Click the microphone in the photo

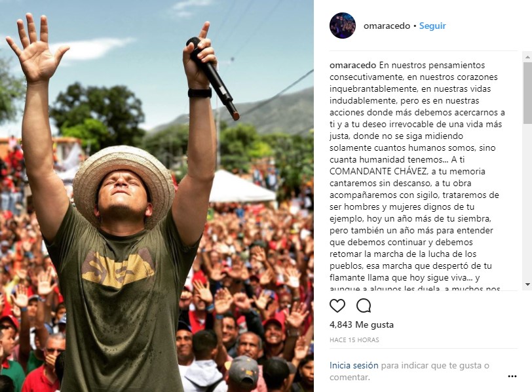tap(212, 78)
